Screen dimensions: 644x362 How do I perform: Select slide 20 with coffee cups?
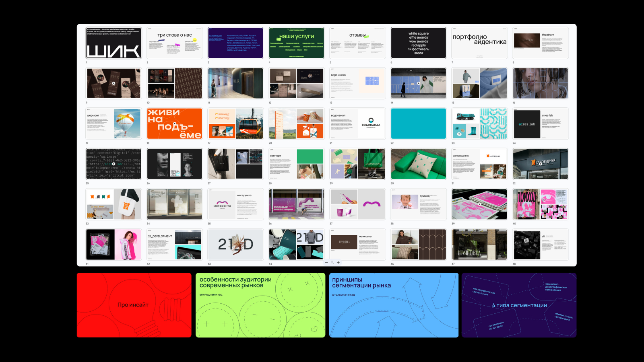(x=297, y=123)
